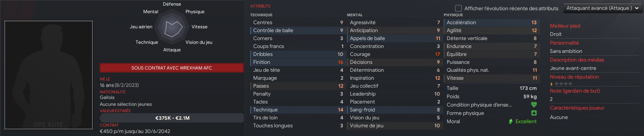Open the Attaquant avancé (Attaque) role dropdown
The image size is (644, 136).
click(x=603, y=8)
